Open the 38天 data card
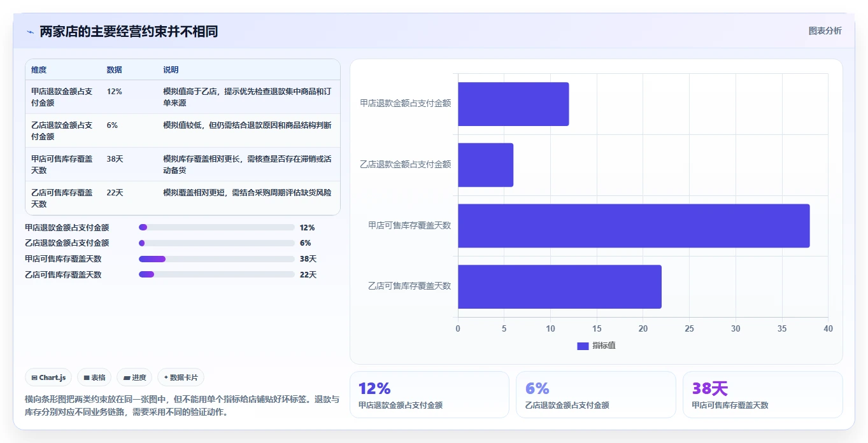Viewport: 868px width, 443px height. [762, 395]
